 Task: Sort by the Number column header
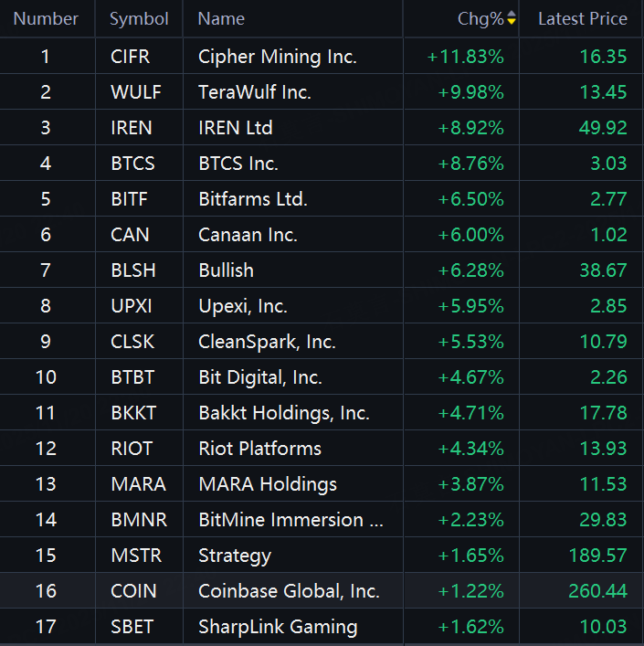[46, 18]
